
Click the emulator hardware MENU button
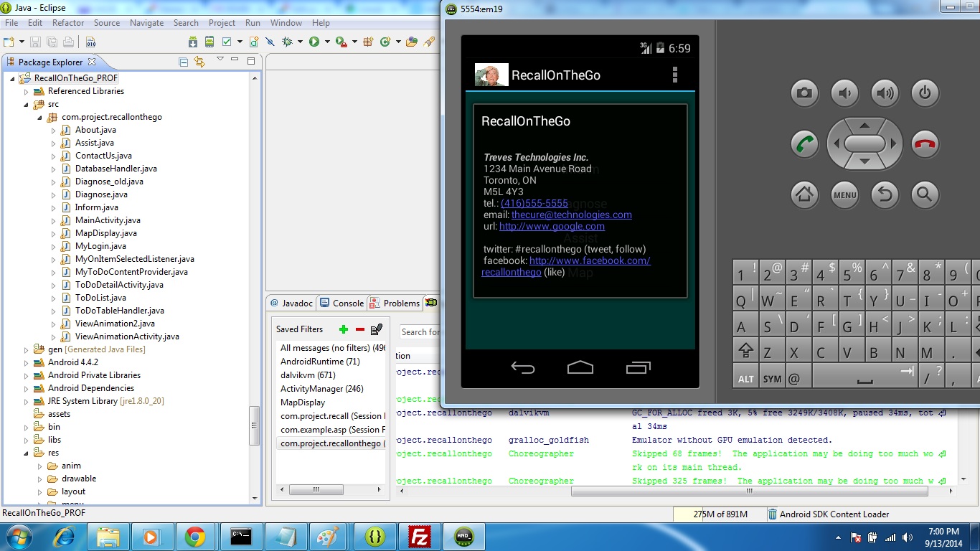844,194
